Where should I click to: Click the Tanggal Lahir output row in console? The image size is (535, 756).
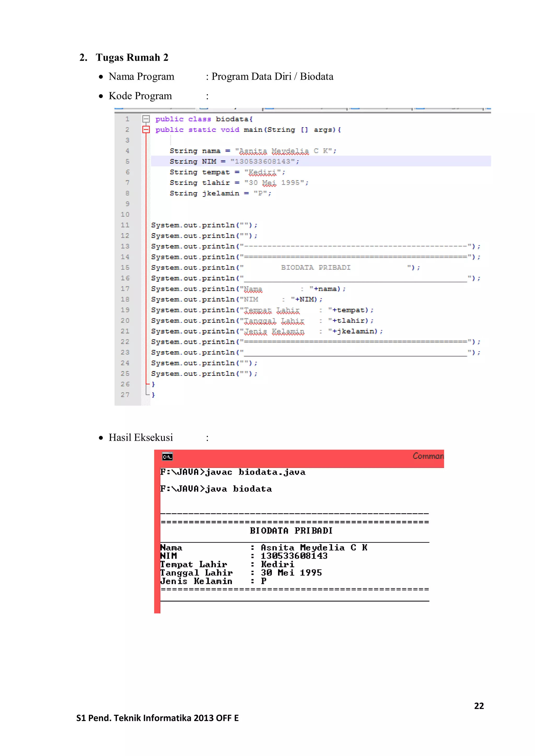pyautogui.click(x=241, y=573)
